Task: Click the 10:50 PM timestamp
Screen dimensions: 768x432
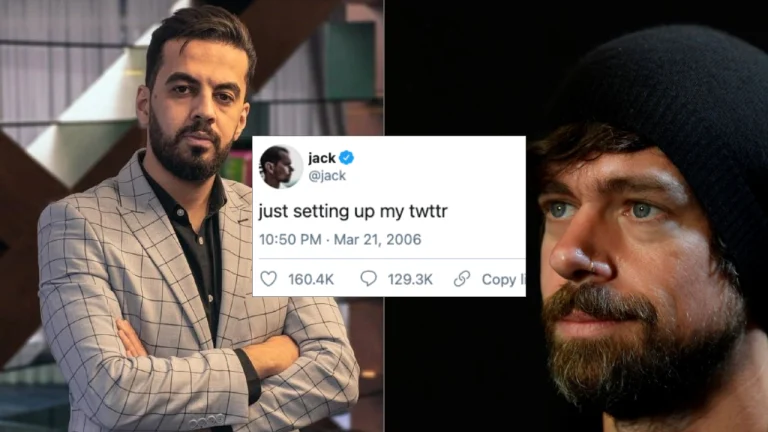Action: coord(290,240)
